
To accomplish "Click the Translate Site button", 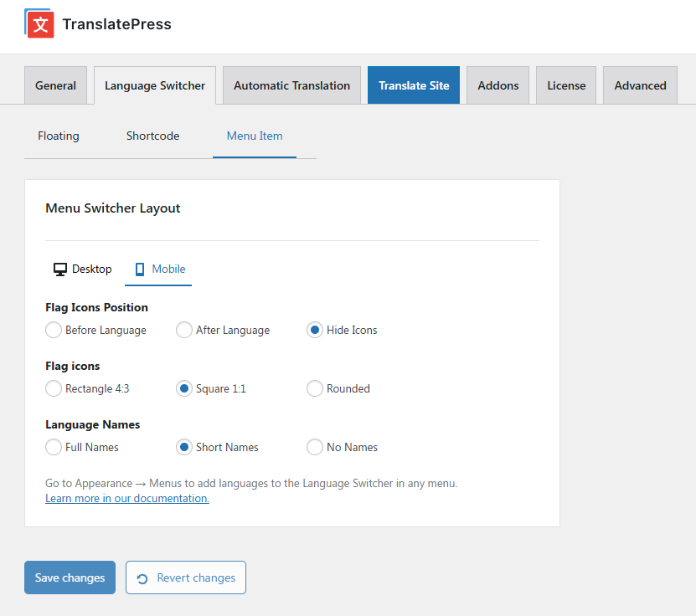I will 414,85.
